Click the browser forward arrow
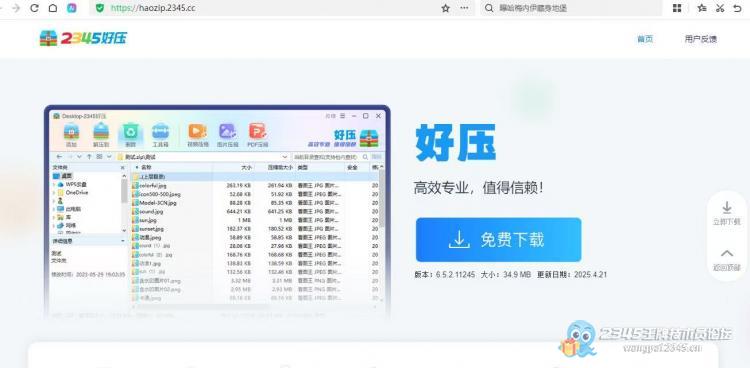The width and height of the screenshot is (750, 368). [x=15, y=8]
